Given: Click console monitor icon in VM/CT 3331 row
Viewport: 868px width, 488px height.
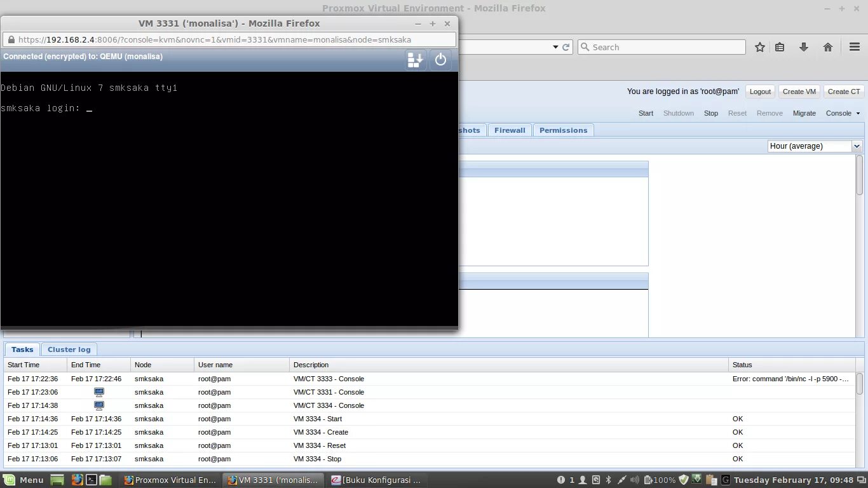Looking at the screenshot, I should (99, 392).
